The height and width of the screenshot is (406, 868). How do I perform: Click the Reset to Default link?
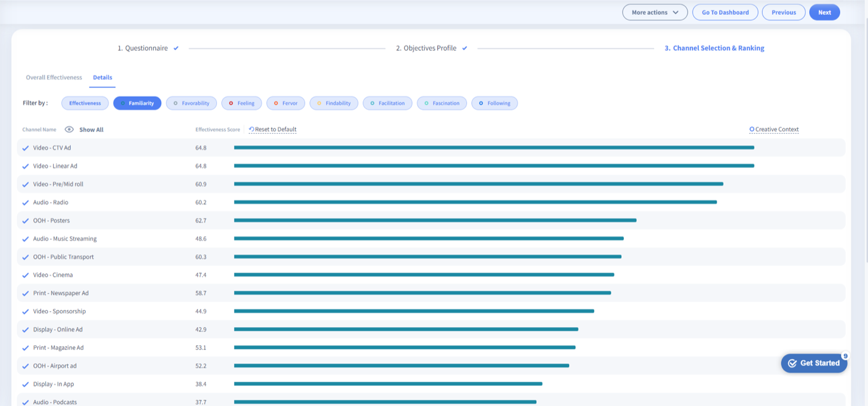click(x=273, y=130)
